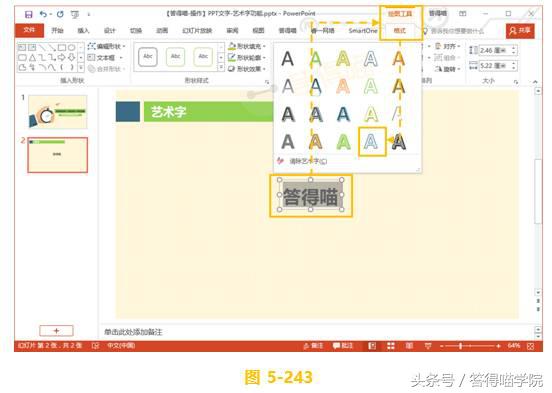Select the 格式 (Format) tab under Drawing Tools
The image size is (552, 393).
(x=400, y=31)
